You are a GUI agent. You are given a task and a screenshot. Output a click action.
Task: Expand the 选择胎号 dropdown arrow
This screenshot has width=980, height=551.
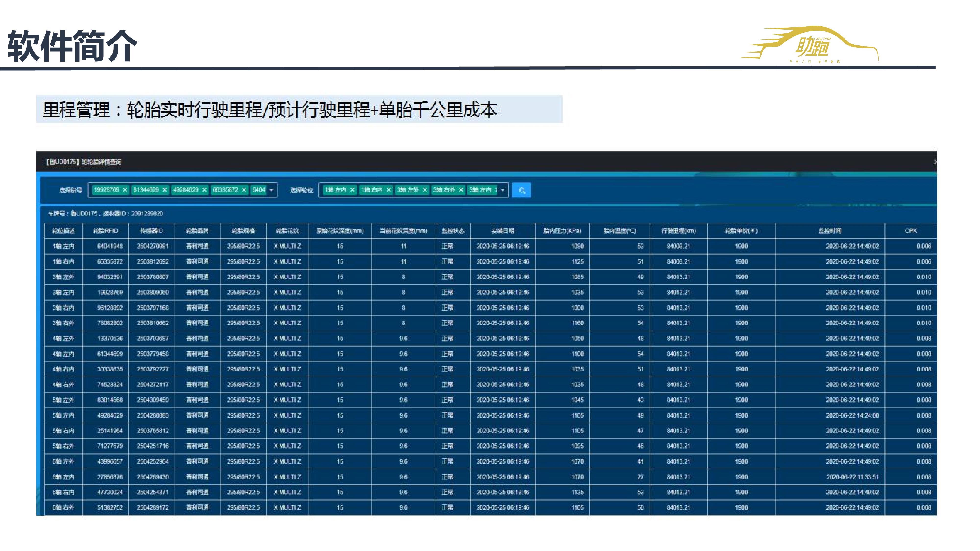[x=272, y=190]
